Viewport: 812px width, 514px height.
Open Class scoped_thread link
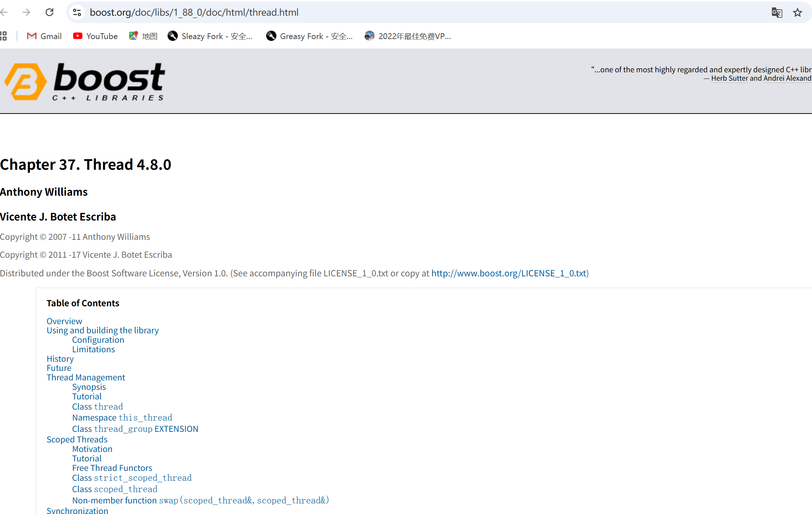[115, 489]
